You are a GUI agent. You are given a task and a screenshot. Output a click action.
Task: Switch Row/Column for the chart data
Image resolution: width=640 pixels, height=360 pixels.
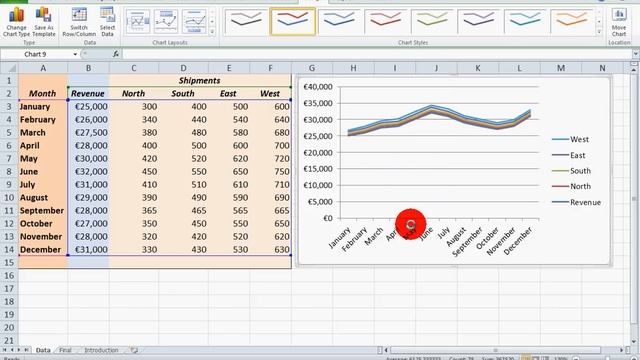(79, 23)
